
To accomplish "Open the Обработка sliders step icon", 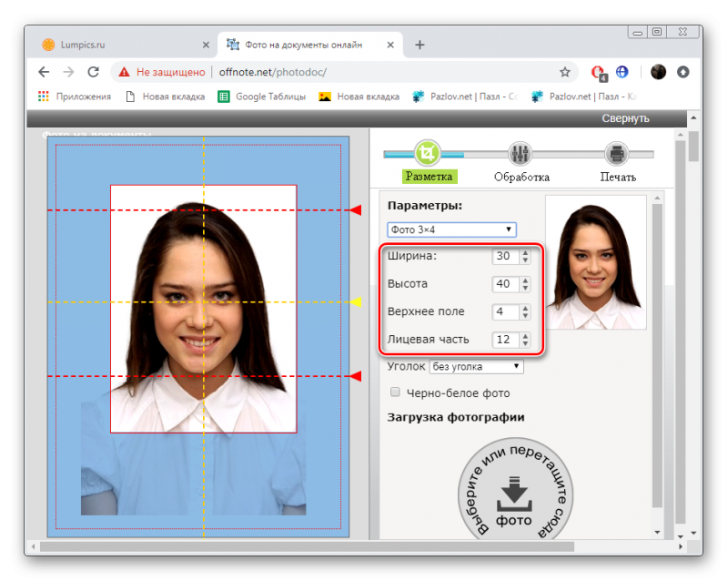I will 520,153.
